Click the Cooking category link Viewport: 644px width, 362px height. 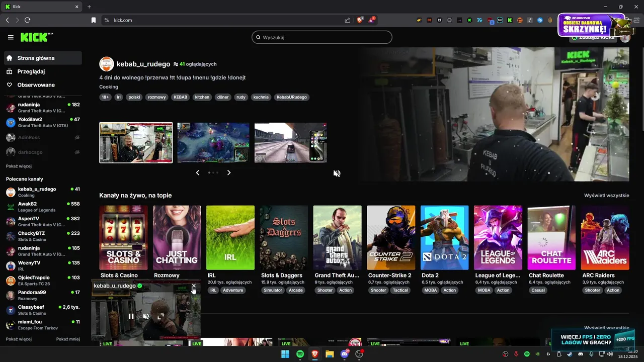point(109,87)
